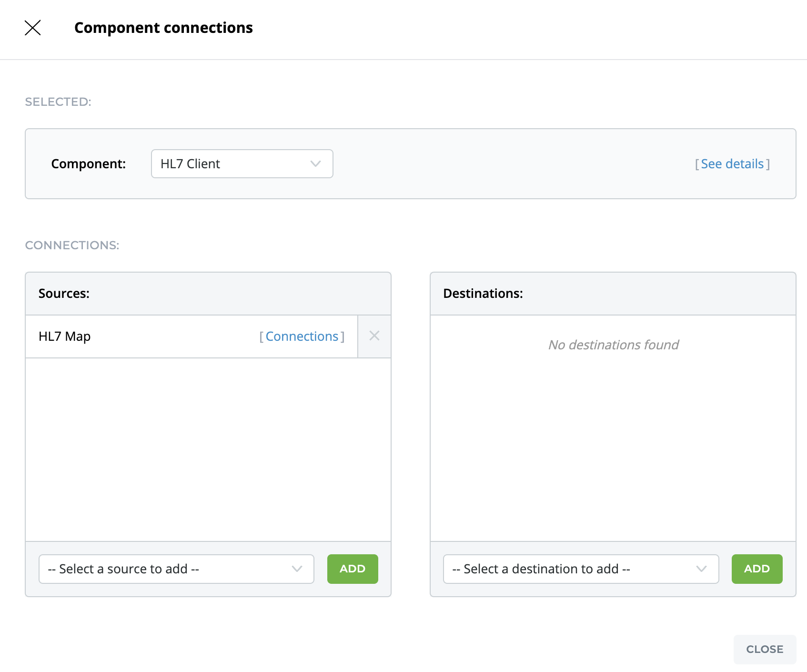Image resolution: width=807 pixels, height=672 pixels.
Task: Click the CLOSE button at the bottom
Action: (765, 649)
